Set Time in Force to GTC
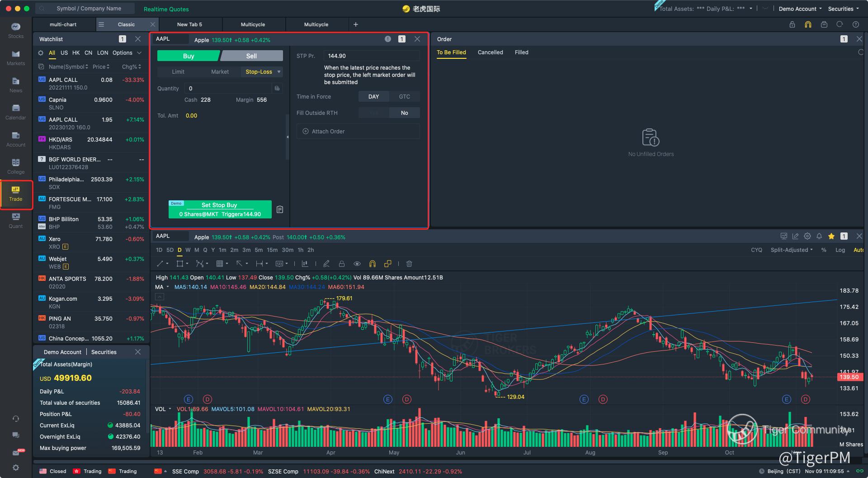The image size is (868, 478). click(404, 97)
